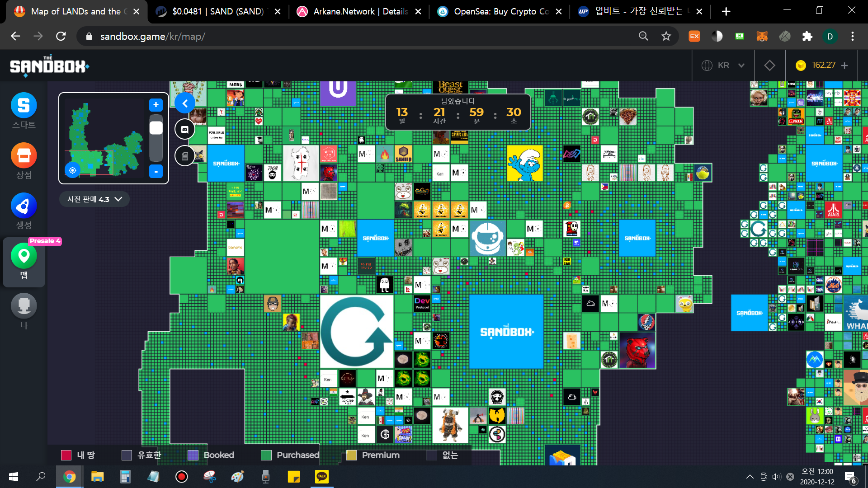The width and height of the screenshot is (868, 488).
Task: Select the large teal G arrow estate
Action: point(357,332)
